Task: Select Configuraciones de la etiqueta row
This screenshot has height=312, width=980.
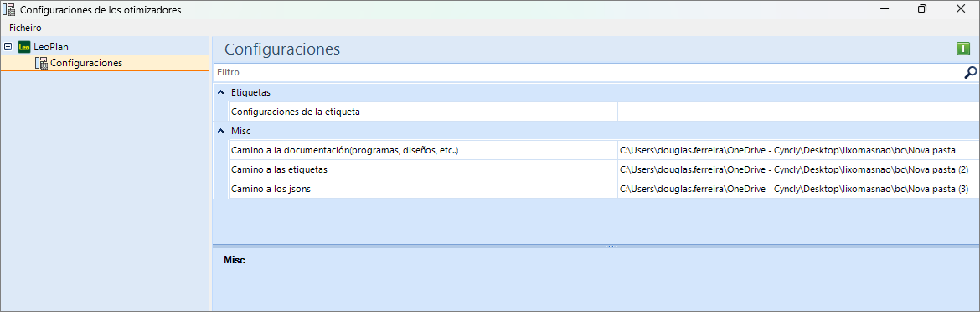Action: point(423,112)
